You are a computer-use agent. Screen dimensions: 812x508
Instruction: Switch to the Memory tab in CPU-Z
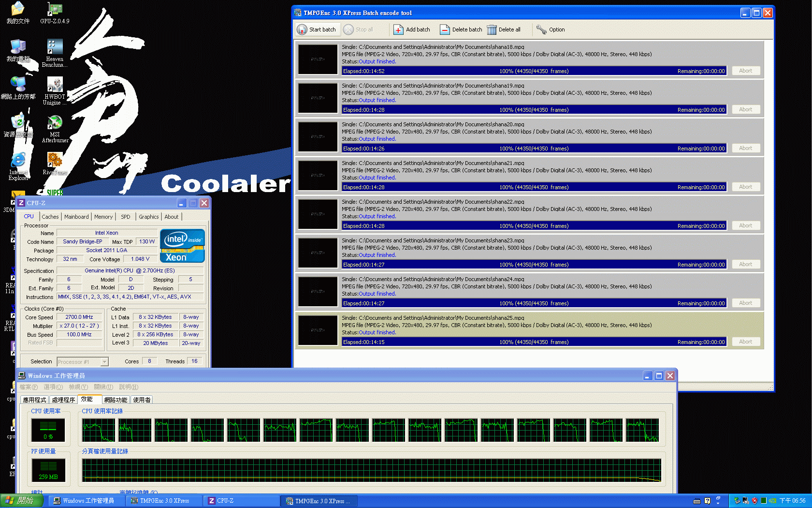[x=103, y=217]
